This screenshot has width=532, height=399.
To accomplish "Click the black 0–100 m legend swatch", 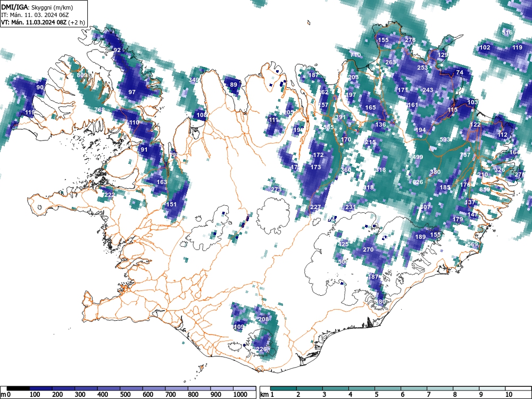I will pos(19,388).
